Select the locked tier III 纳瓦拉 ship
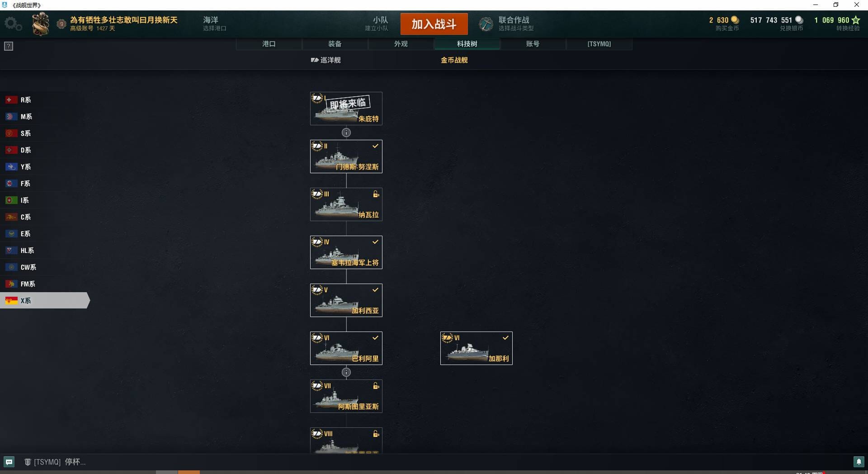The width and height of the screenshot is (868, 474). click(x=346, y=204)
